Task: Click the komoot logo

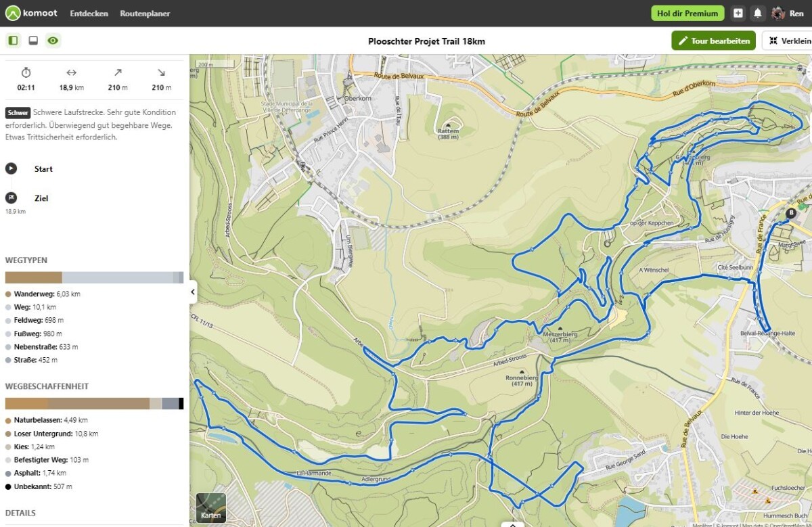Action: [31, 13]
